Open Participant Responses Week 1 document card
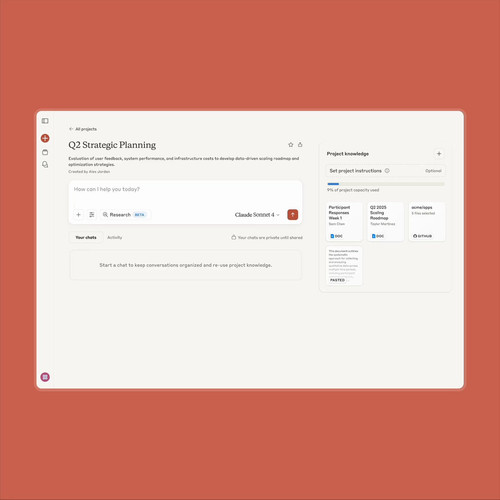The height and width of the screenshot is (500, 500). [x=344, y=221]
